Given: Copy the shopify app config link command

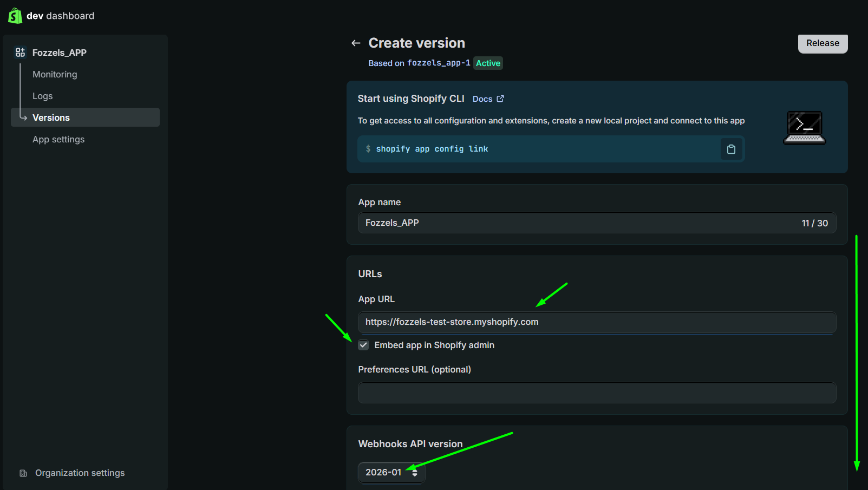Looking at the screenshot, I should 731,149.
